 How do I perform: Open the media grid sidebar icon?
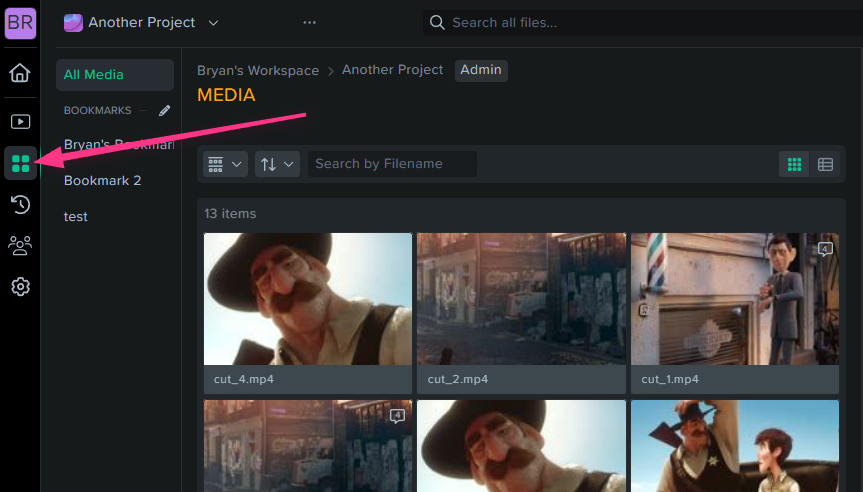20,163
